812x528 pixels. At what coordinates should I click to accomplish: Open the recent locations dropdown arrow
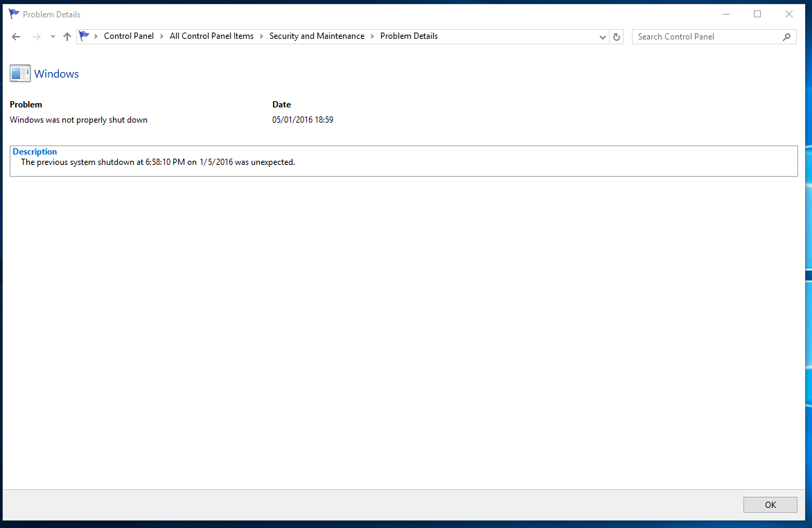(53, 37)
